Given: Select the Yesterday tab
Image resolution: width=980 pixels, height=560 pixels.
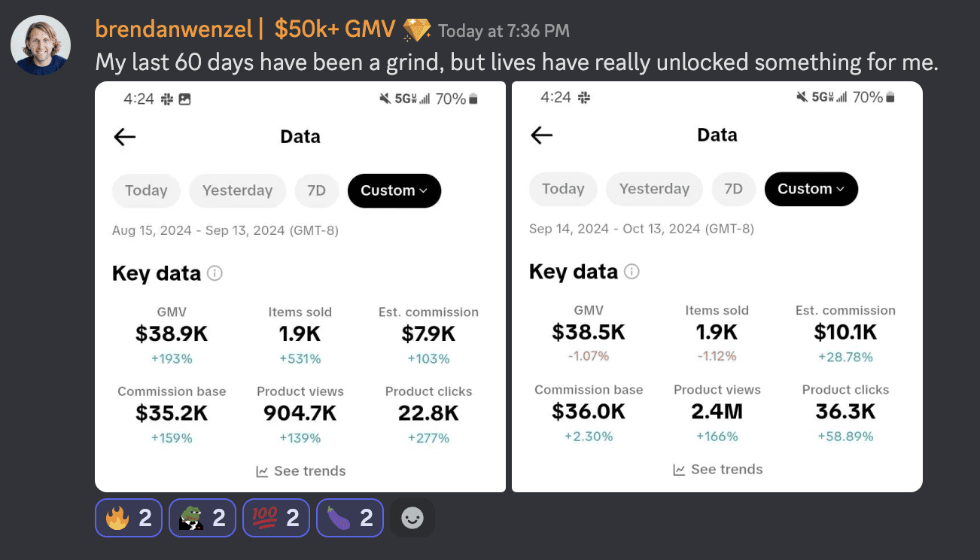Looking at the screenshot, I should click(x=237, y=190).
